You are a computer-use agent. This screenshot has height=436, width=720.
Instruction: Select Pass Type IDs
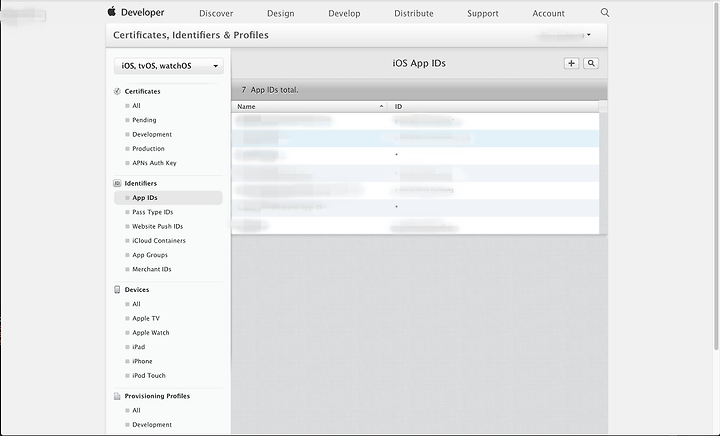(152, 212)
